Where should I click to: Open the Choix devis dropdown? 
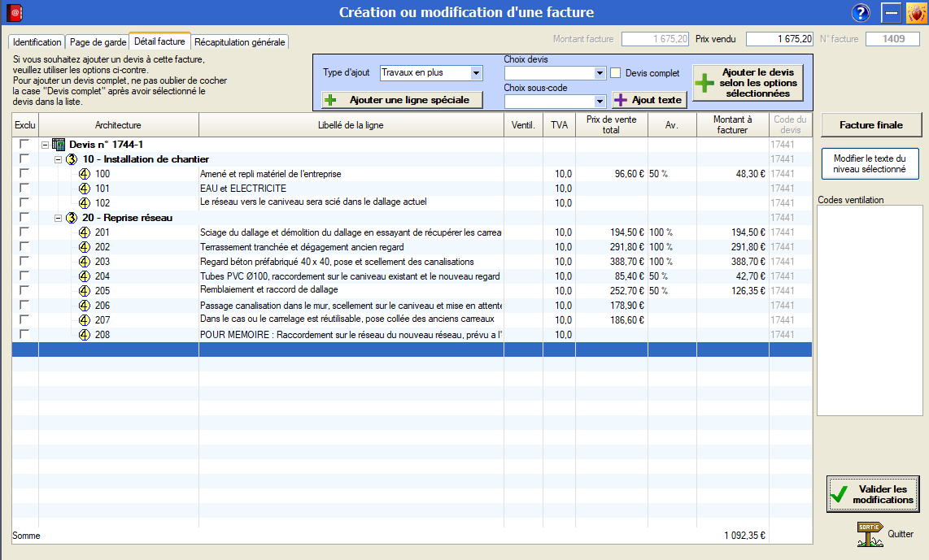point(600,73)
